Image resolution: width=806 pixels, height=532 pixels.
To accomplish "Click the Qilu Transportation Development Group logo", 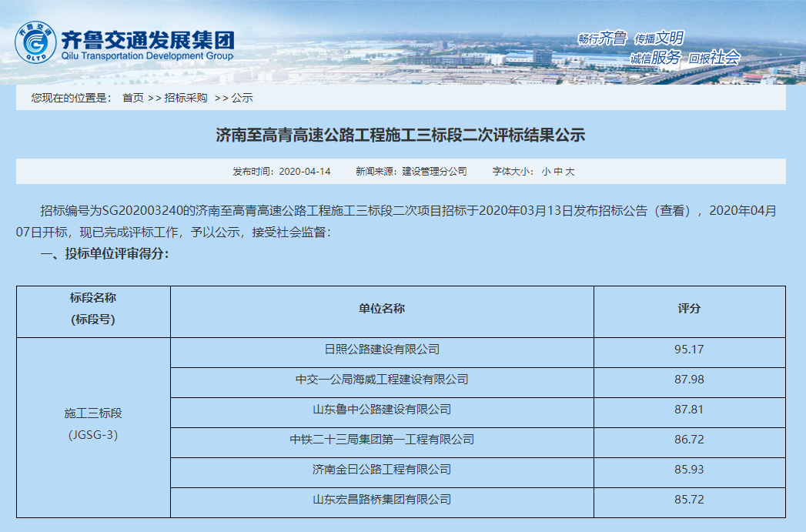I will [x=125, y=42].
